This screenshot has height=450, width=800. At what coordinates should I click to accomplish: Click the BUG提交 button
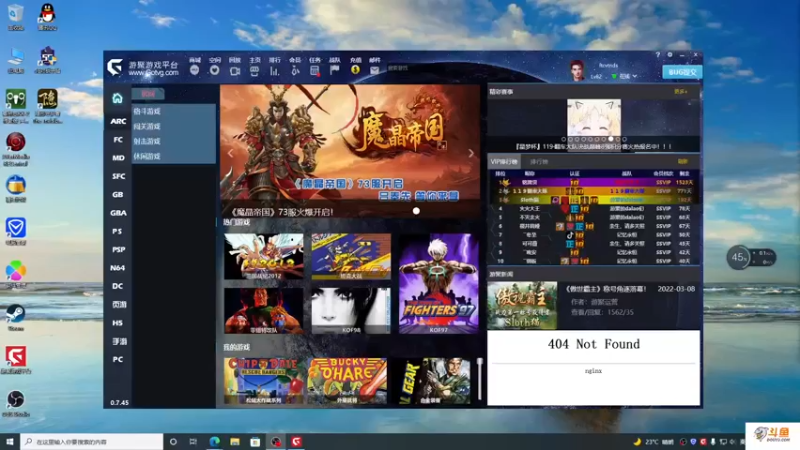pyautogui.click(x=682, y=72)
